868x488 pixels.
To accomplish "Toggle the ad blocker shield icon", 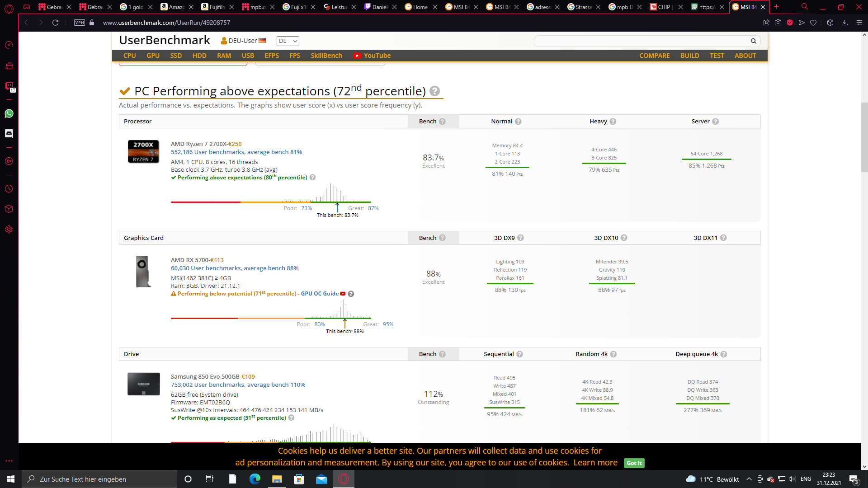I will [790, 23].
